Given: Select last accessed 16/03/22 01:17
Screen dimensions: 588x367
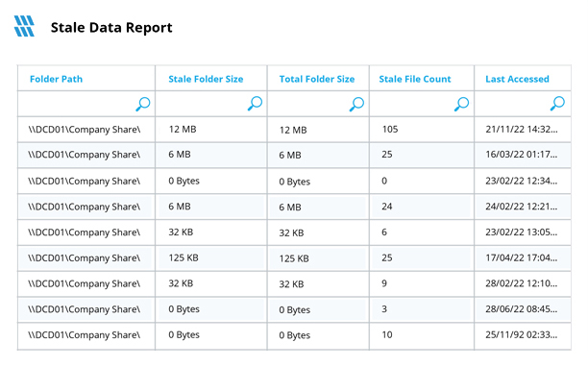Looking at the screenshot, I should click(522, 155).
